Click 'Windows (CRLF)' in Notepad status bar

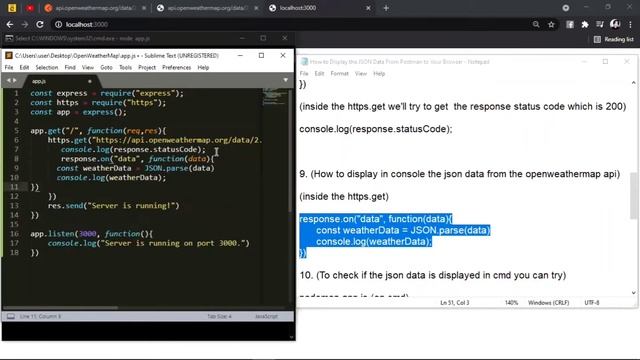point(548,302)
